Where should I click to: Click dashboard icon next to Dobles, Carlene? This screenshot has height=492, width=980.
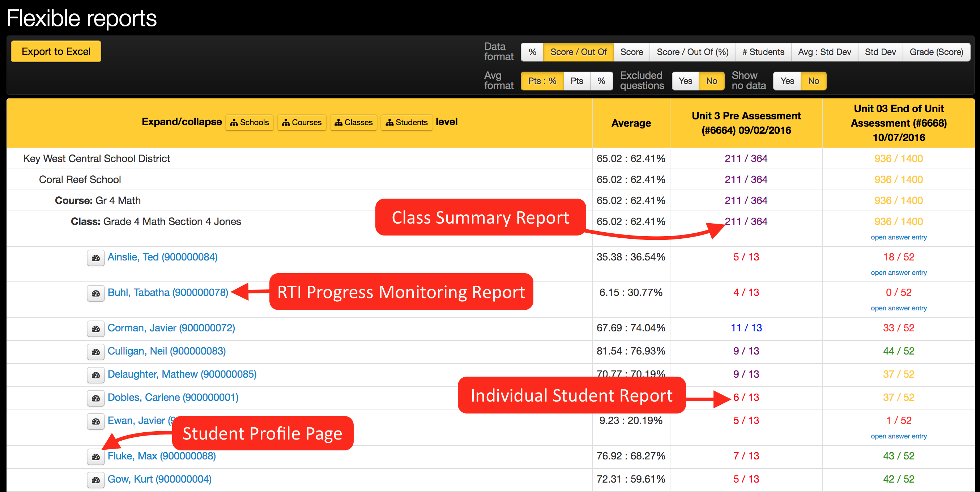[x=95, y=398]
